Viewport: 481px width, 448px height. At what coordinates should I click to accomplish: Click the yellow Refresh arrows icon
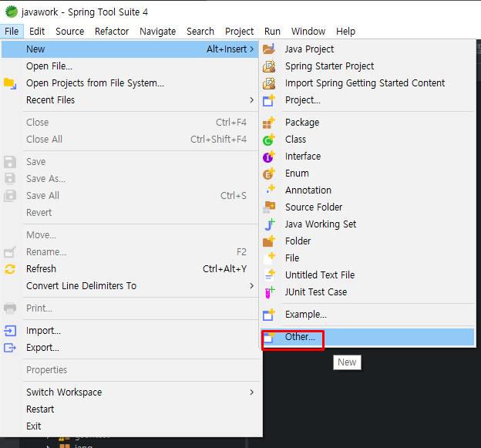pyautogui.click(x=10, y=269)
